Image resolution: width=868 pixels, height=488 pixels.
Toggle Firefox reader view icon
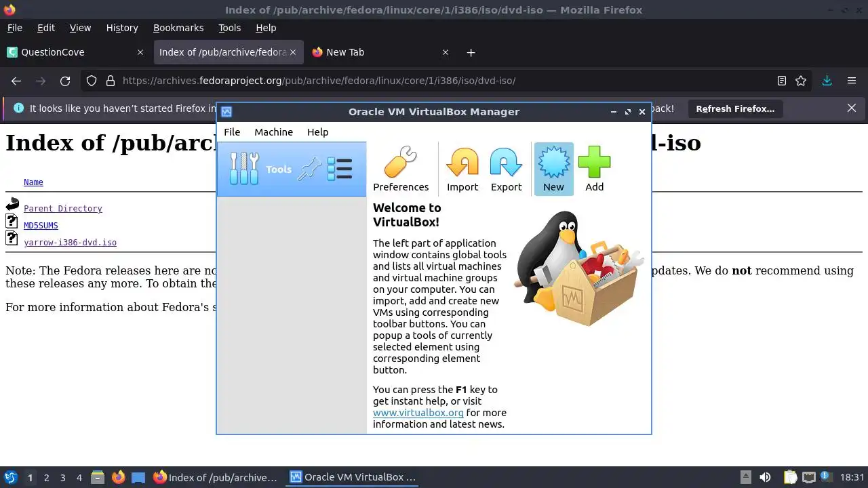click(782, 81)
